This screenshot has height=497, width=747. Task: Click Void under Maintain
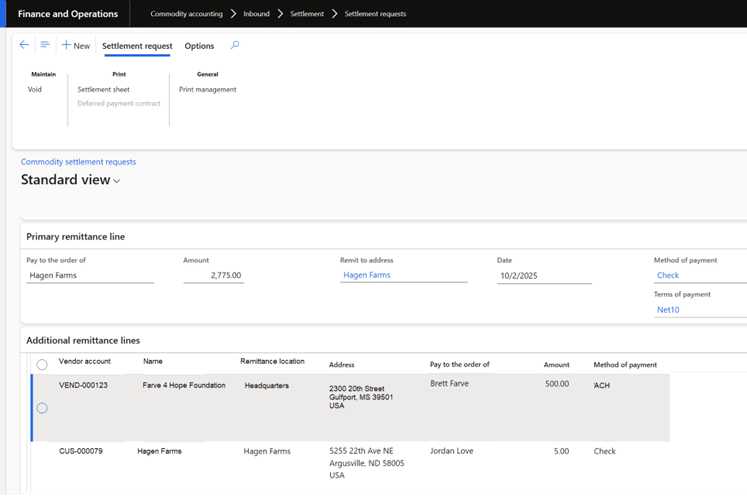pos(35,90)
